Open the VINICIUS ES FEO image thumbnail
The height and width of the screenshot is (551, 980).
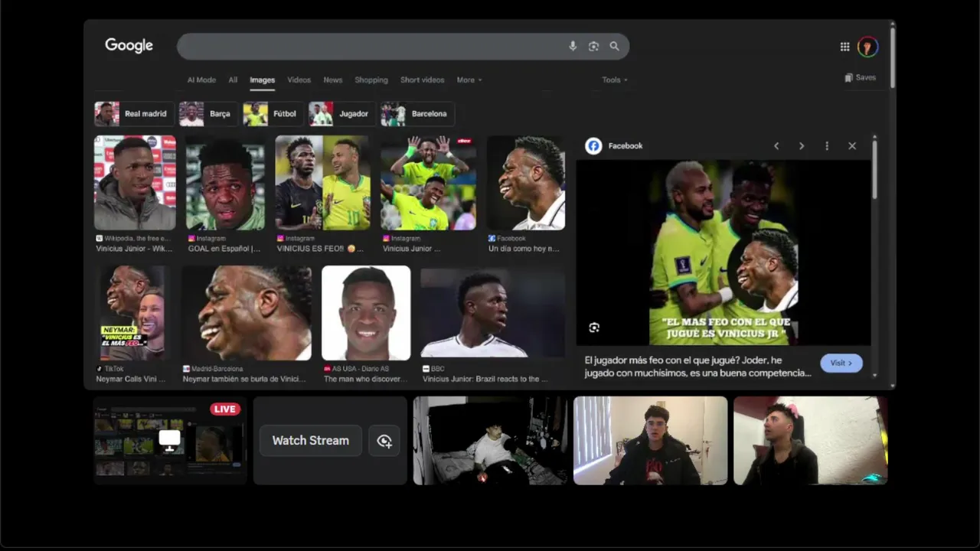(x=322, y=183)
